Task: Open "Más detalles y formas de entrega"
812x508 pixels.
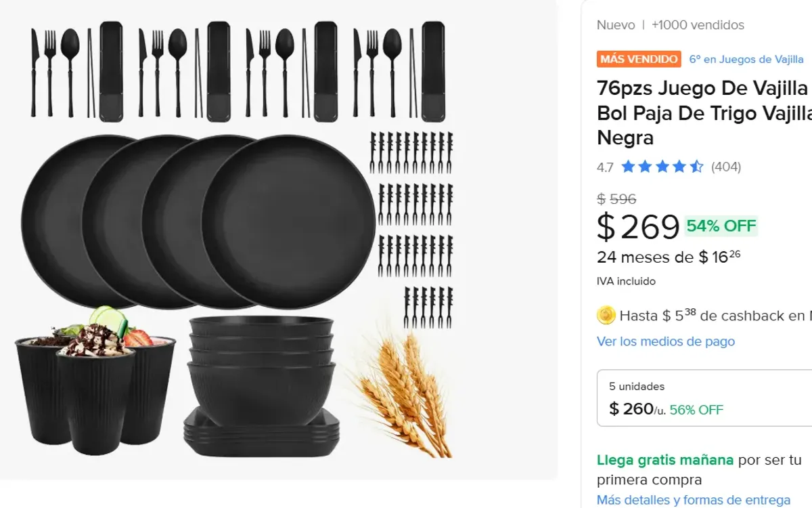Action: [x=694, y=501]
